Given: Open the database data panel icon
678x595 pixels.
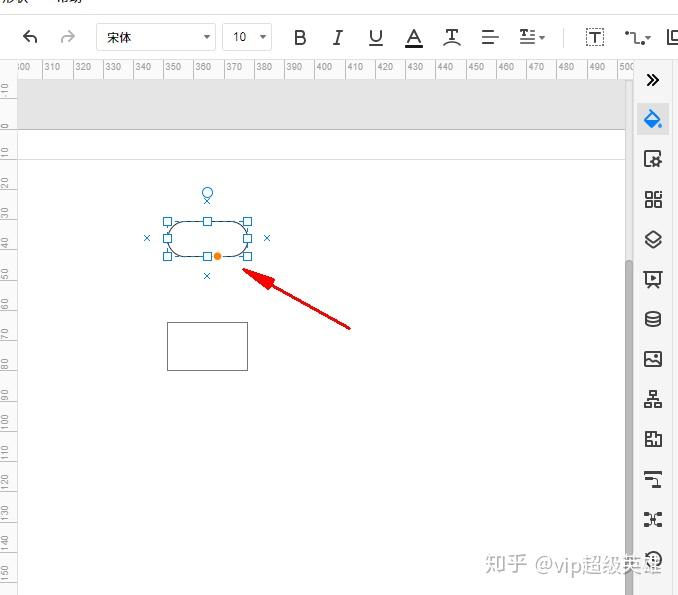Looking at the screenshot, I should (x=653, y=319).
